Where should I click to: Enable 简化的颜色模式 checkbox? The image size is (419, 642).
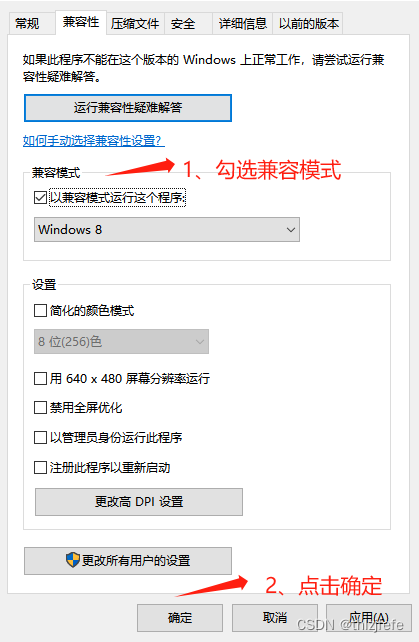pyautogui.click(x=40, y=310)
